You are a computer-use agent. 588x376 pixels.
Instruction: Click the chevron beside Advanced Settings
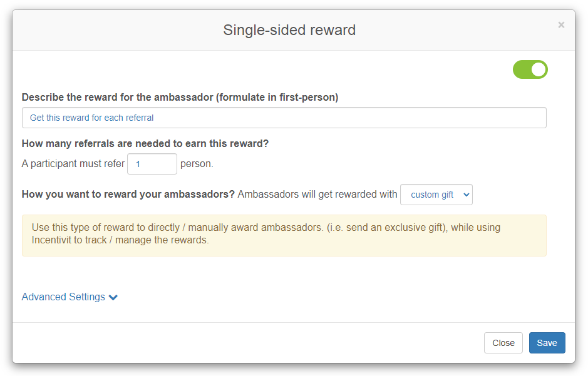click(x=113, y=297)
